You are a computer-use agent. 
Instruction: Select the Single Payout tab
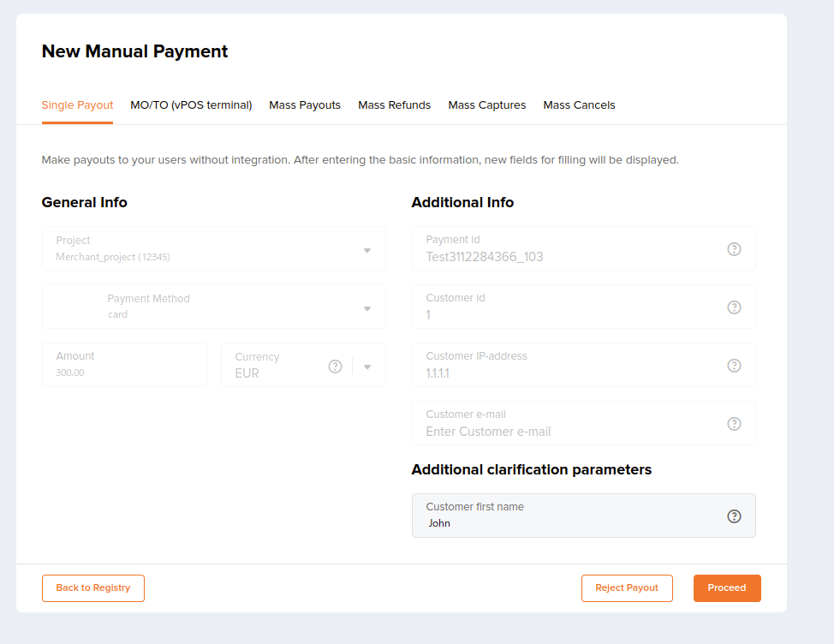click(77, 105)
